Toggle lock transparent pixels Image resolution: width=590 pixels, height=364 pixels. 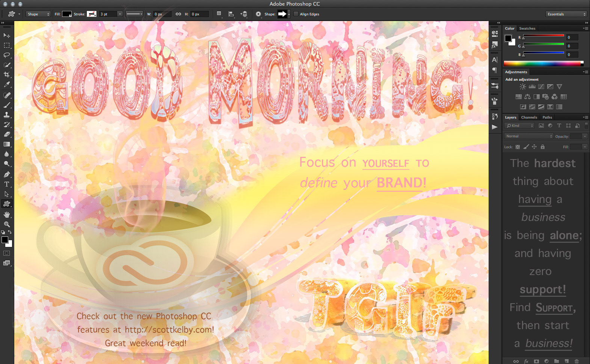pyautogui.click(x=518, y=147)
